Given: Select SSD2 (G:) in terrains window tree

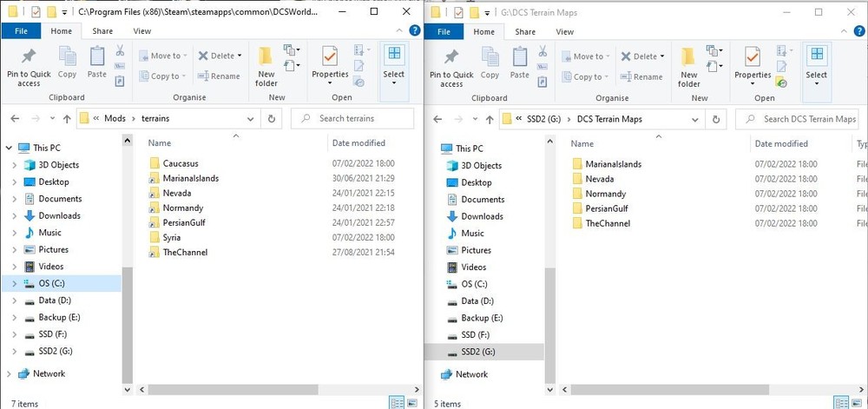Looking at the screenshot, I should [x=56, y=351].
